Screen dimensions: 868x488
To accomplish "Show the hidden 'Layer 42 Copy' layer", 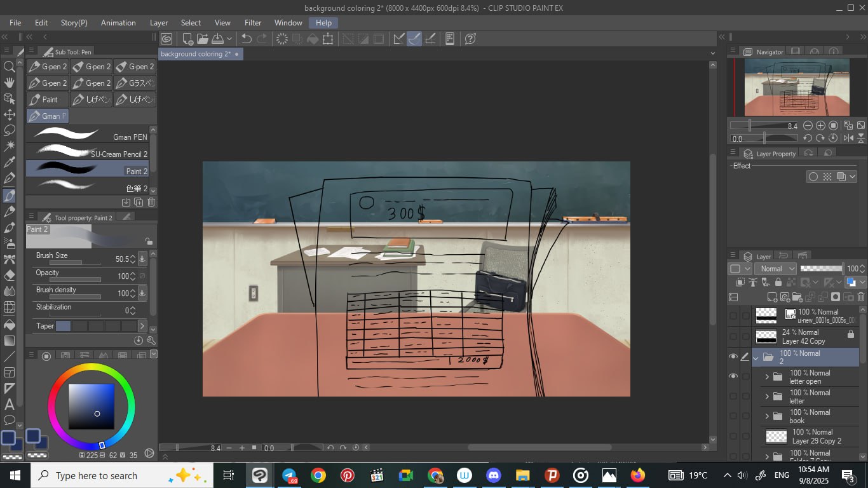I will 733,336.
